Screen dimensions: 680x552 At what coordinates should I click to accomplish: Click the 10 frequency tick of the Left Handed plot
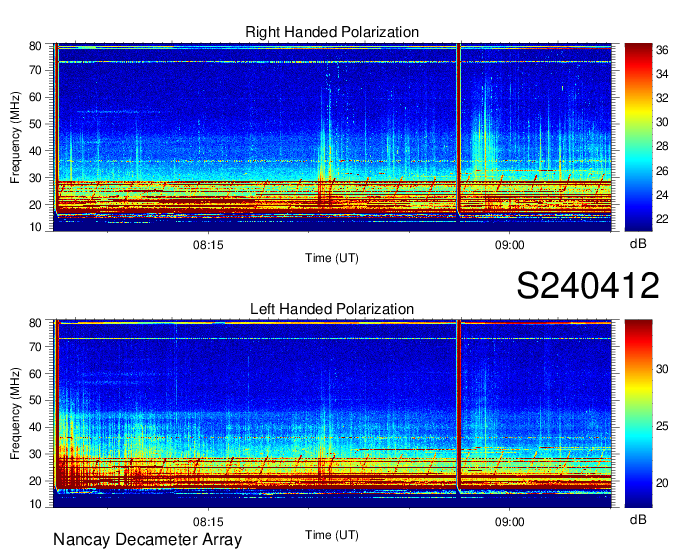[35, 504]
